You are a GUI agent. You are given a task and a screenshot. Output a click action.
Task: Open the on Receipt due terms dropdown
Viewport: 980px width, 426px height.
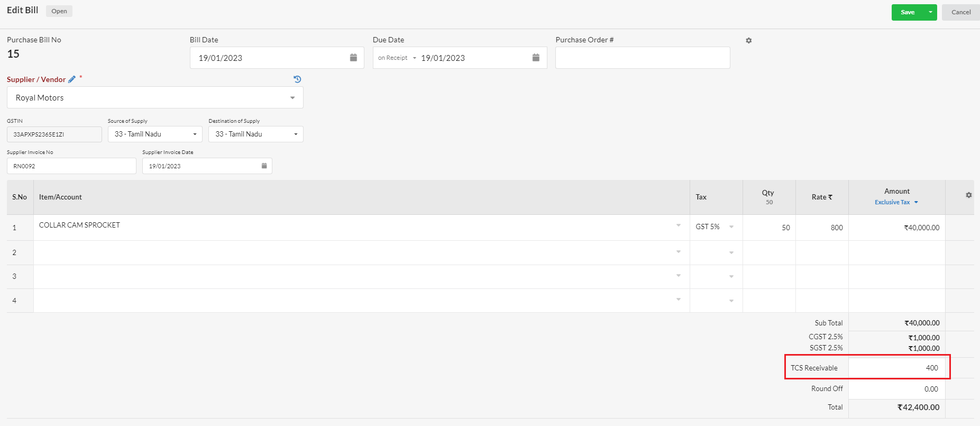tap(397, 58)
